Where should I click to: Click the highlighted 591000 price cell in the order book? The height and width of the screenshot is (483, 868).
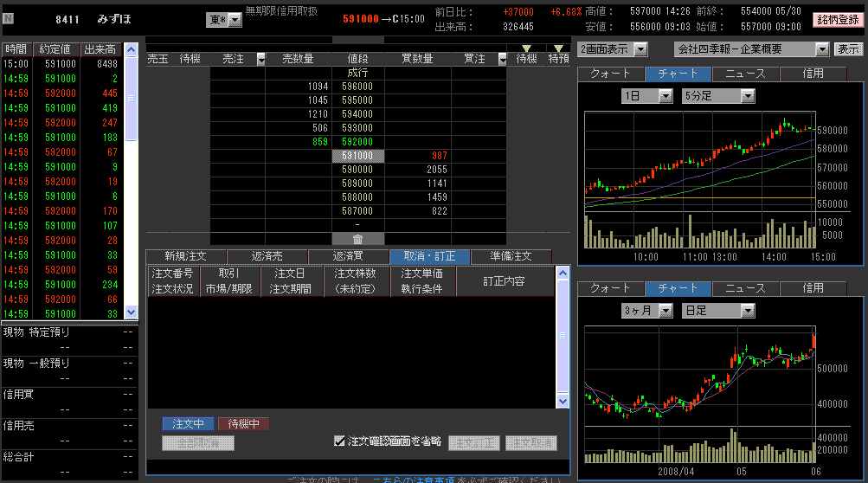tap(357, 156)
